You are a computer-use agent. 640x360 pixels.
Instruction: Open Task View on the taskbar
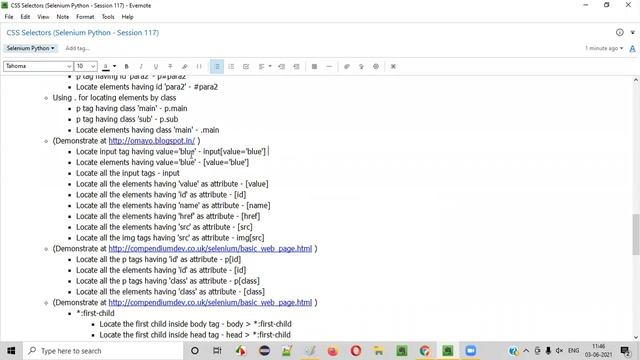click(217, 351)
